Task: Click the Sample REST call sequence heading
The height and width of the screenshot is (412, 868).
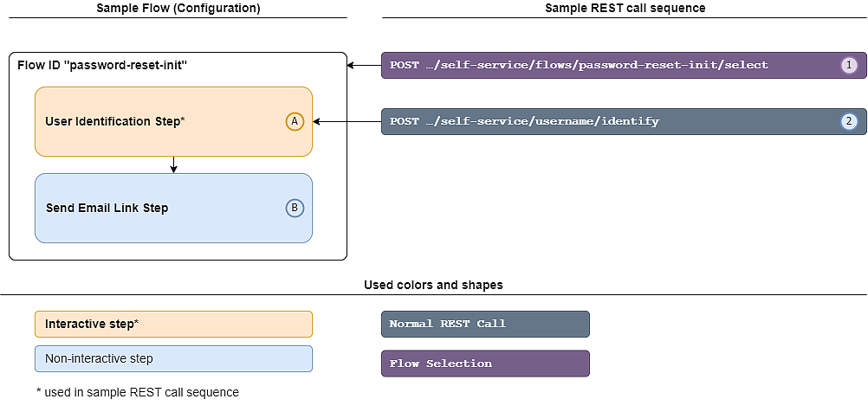Action: coord(625,8)
